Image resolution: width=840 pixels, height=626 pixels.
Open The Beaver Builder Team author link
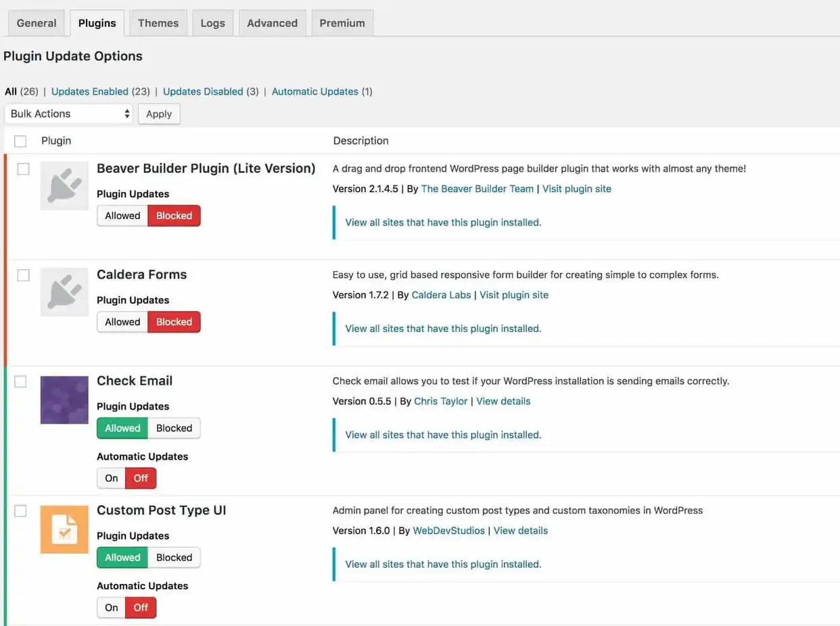point(477,189)
